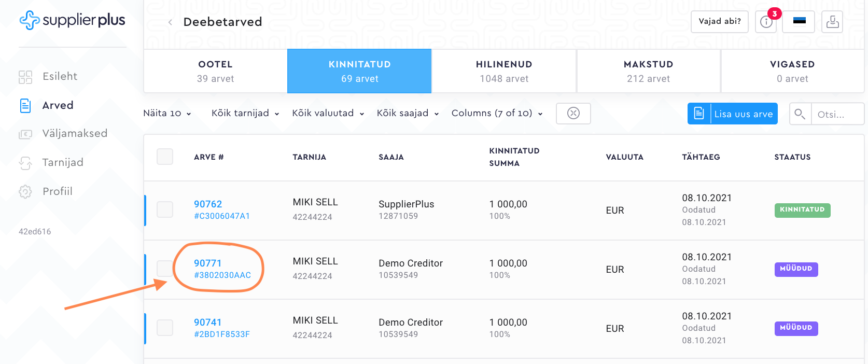Click the Estonian flag language button
The width and height of the screenshot is (868, 364).
(x=799, y=22)
